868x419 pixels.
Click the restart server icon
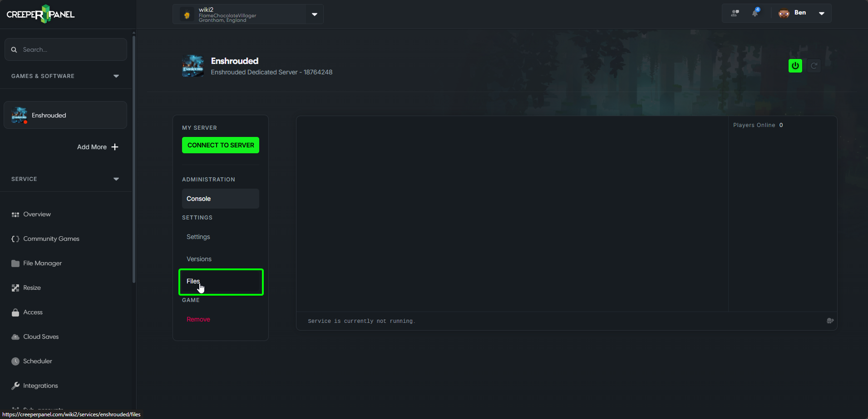[x=814, y=66]
